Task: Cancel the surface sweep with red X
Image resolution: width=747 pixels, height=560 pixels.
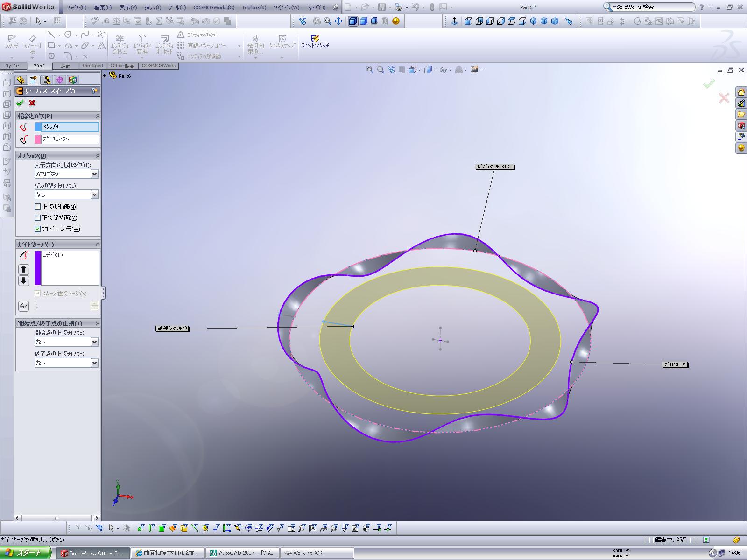Action: [x=32, y=103]
